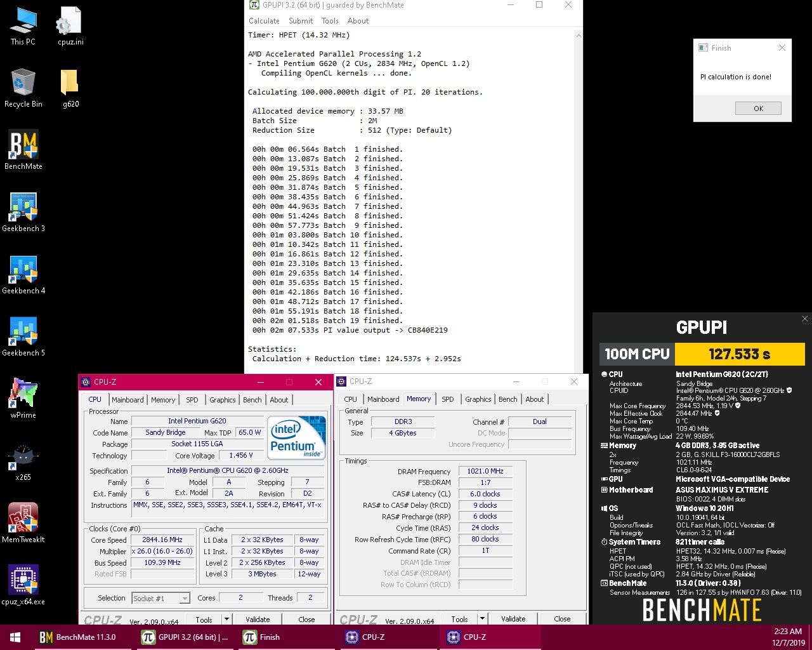Click Validate button in right CPU-Z
Image resolution: width=812 pixels, height=650 pixels.
click(x=513, y=618)
